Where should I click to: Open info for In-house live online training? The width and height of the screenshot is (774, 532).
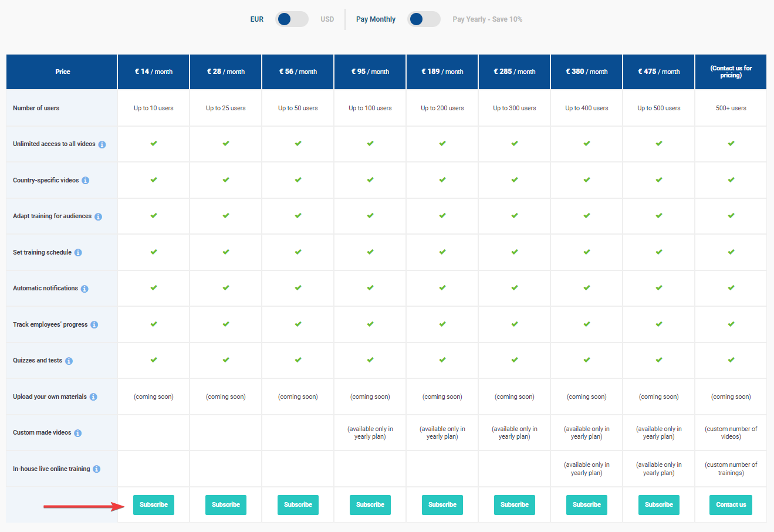click(x=97, y=469)
